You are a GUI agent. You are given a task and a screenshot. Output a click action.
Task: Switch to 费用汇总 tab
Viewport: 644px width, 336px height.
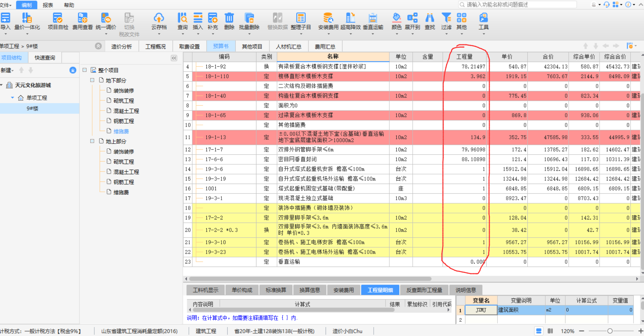click(x=325, y=46)
